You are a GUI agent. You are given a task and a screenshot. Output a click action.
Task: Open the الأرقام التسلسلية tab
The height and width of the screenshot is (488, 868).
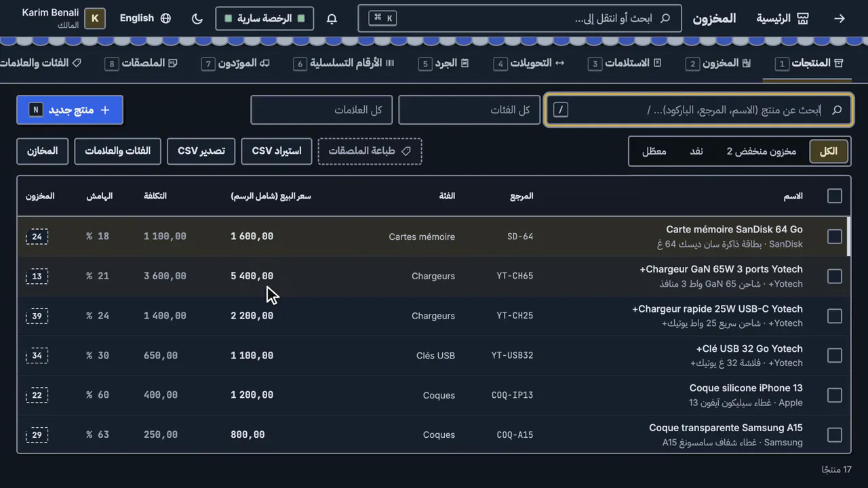344,63
